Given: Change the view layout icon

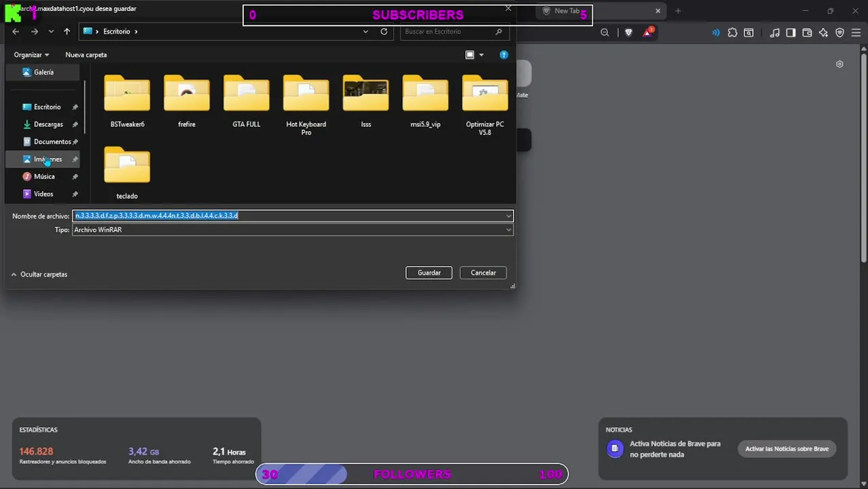Looking at the screenshot, I should (469, 54).
